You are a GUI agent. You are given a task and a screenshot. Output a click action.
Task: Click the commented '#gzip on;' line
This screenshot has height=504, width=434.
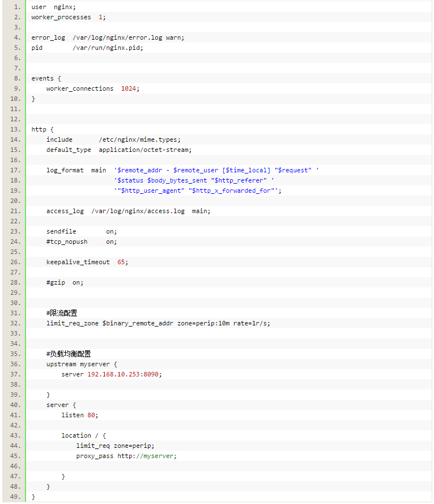pyautogui.click(x=65, y=282)
